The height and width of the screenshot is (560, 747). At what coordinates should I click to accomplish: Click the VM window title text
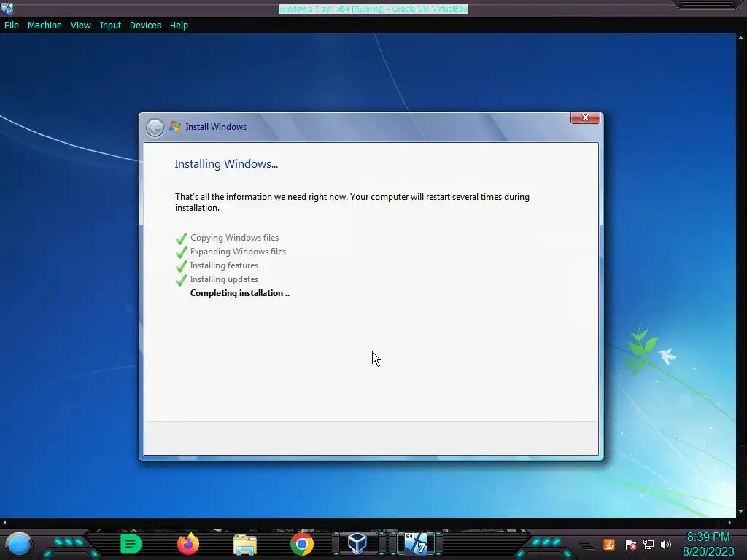point(373,9)
